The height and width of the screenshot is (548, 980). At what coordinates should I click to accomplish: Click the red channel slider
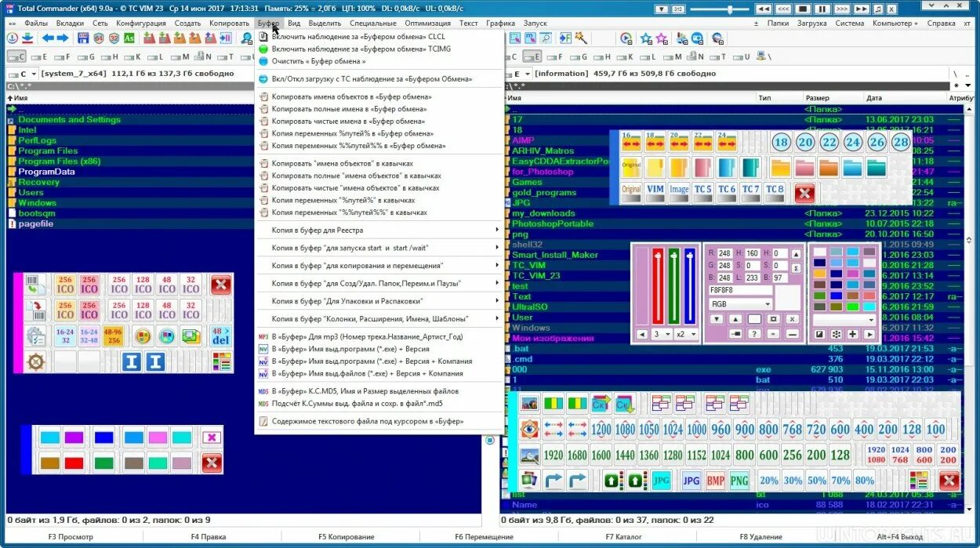click(657, 286)
